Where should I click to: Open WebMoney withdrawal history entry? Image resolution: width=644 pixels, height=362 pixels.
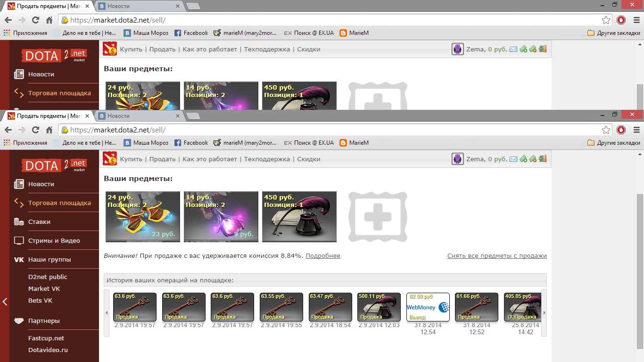428,307
